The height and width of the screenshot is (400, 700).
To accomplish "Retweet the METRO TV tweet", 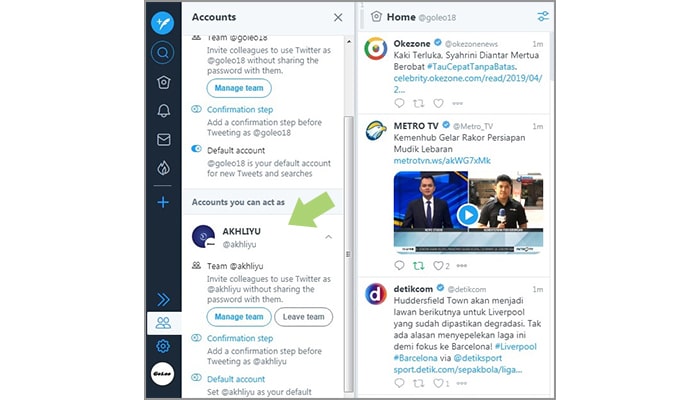I will (419, 266).
